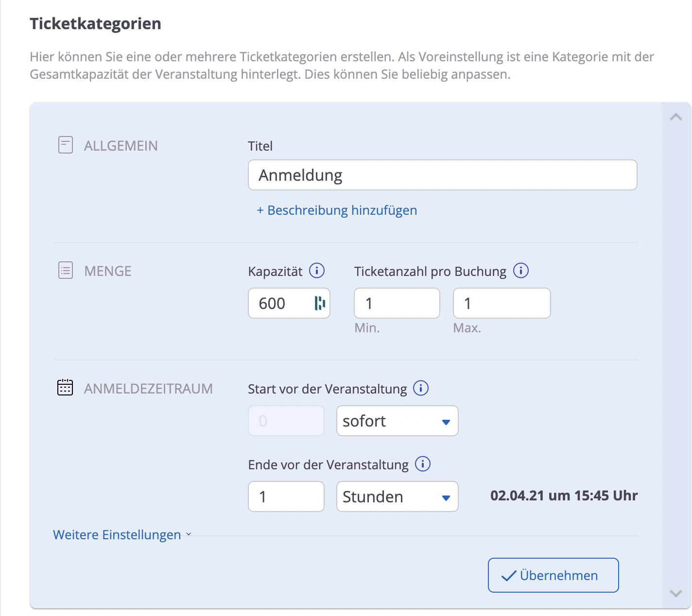The height and width of the screenshot is (616, 692).
Task: Open the Stunden unit dropdown
Action: click(x=397, y=496)
